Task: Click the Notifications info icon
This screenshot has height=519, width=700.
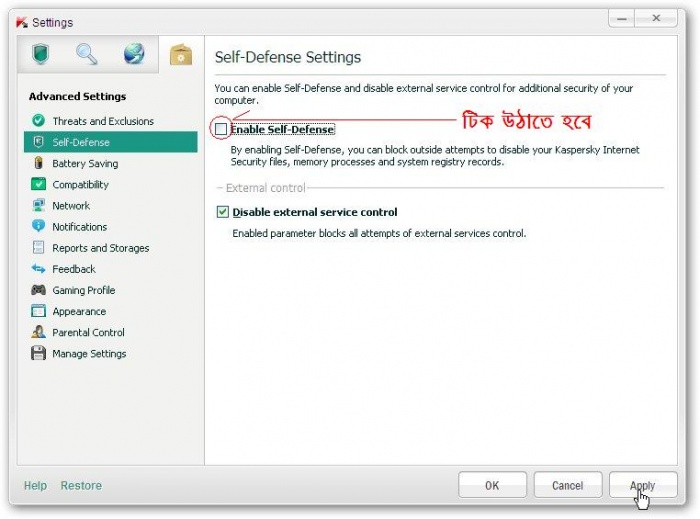Action: click(x=38, y=226)
